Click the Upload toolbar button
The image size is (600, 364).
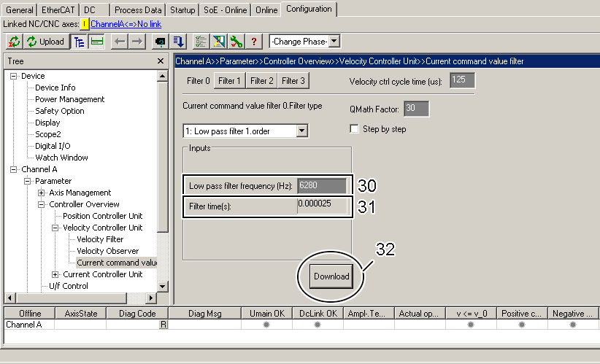(x=46, y=42)
